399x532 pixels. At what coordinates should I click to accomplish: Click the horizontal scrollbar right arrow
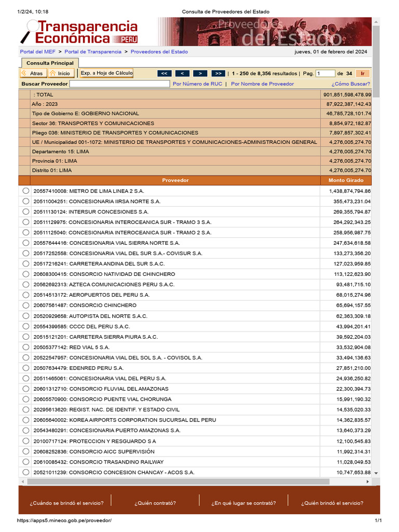point(368,482)
